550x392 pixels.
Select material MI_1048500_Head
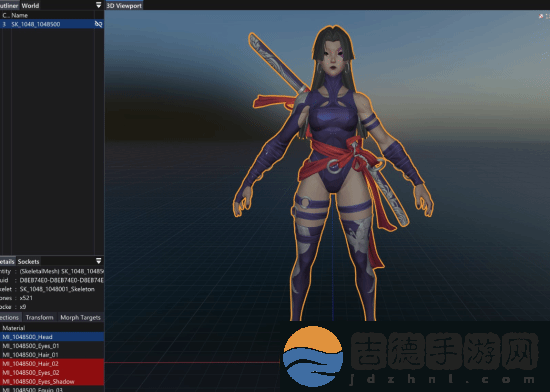(x=52, y=337)
